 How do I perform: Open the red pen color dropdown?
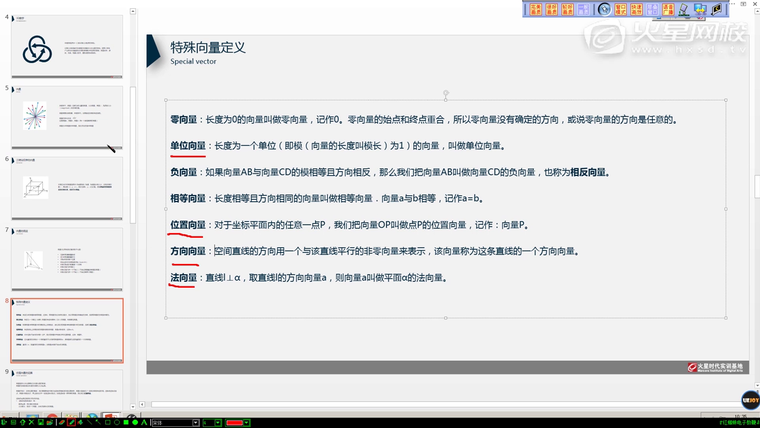point(246,422)
